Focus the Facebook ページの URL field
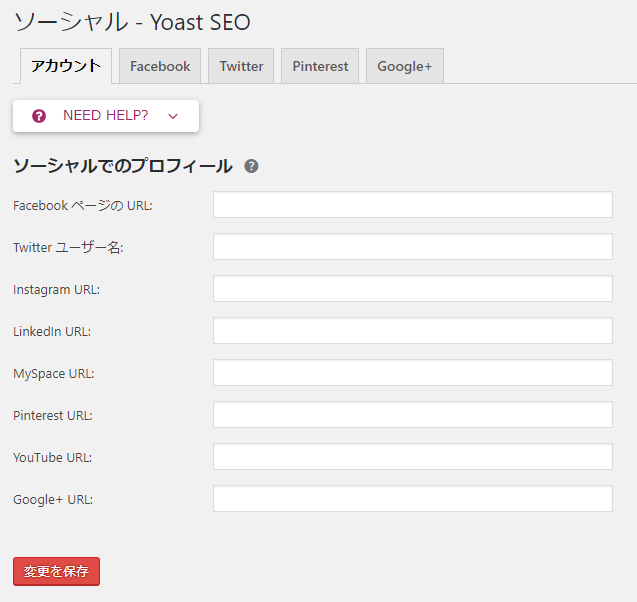This screenshot has width=637, height=602. pyautogui.click(x=413, y=205)
